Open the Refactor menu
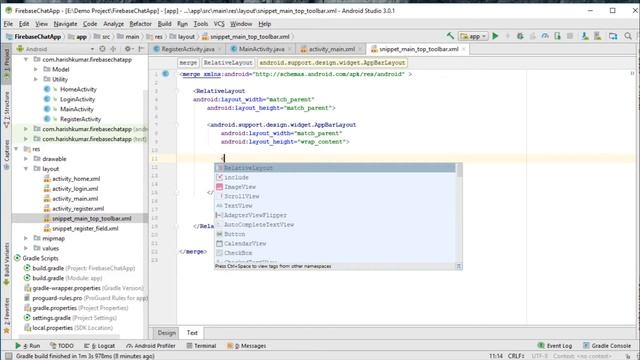The height and width of the screenshot is (360, 640). [140, 24]
